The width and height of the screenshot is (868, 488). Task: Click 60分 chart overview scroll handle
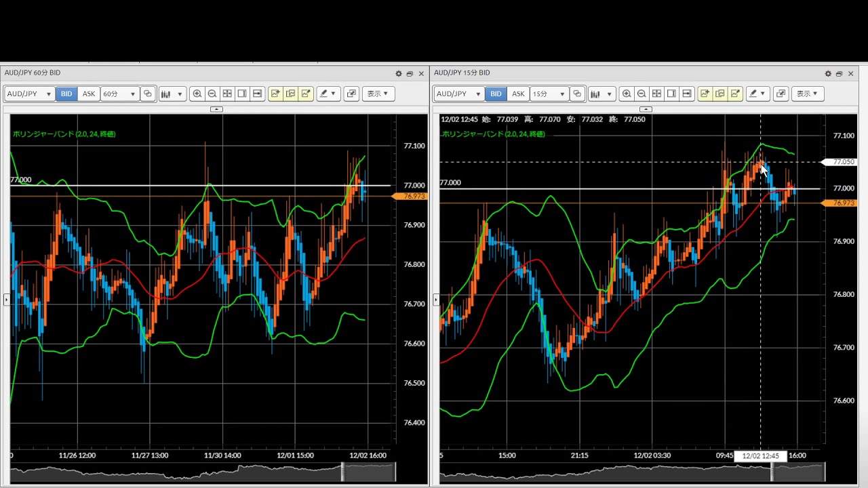click(x=342, y=472)
